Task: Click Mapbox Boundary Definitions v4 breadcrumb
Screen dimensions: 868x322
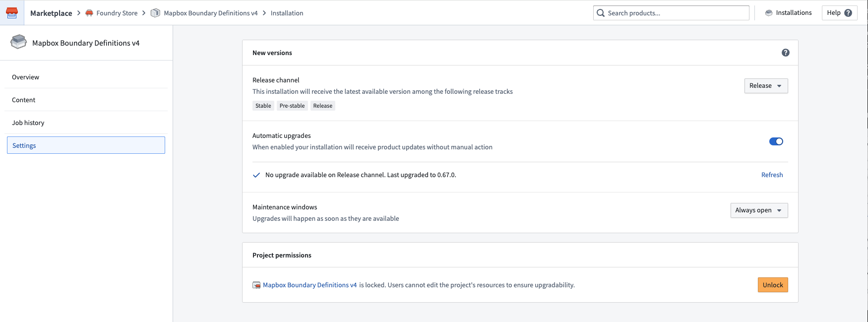Action: (x=211, y=13)
